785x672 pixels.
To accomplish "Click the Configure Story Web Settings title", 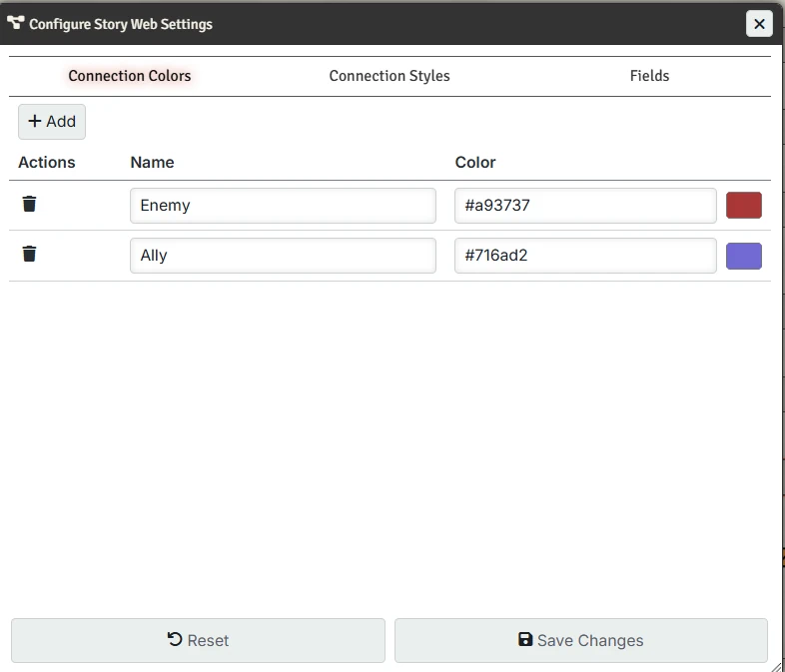I will pyautogui.click(x=121, y=24).
